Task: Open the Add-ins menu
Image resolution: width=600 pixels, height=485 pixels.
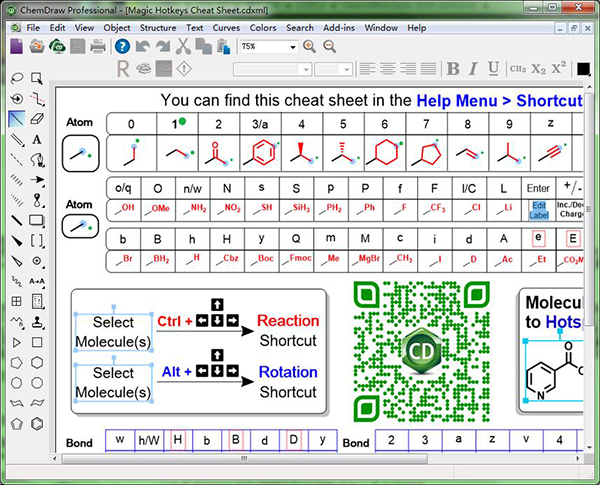Action: point(339,28)
